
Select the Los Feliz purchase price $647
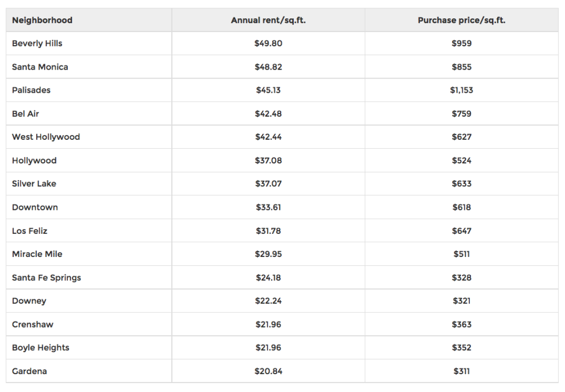[x=461, y=231]
